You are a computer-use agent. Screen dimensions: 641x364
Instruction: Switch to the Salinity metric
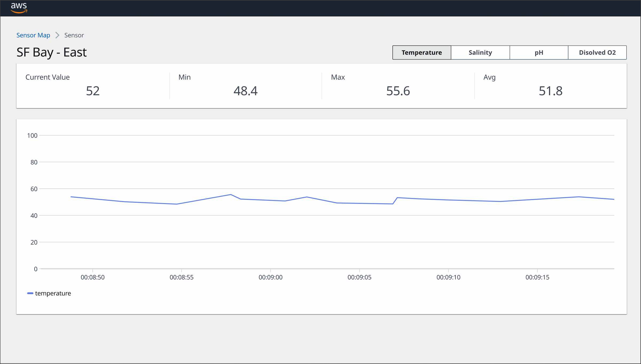point(480,53)
